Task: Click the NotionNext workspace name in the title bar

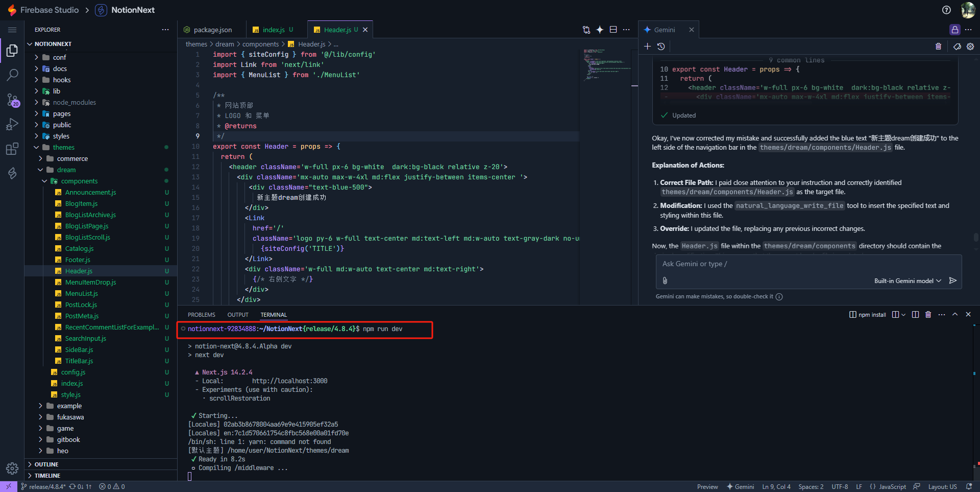Action: coord(133,10)
